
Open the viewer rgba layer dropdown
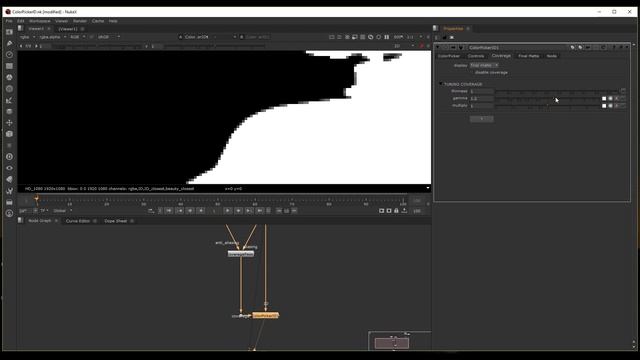point(27,37)
